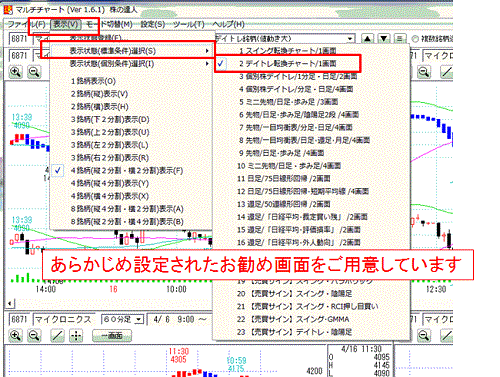Click the up-arrow previous stock button
This screenshot has width=500, height=377.
[367, 39]
